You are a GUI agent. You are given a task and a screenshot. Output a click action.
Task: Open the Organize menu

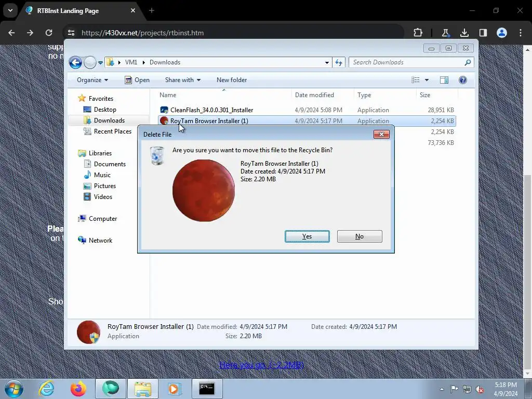(x=92, y=80)
